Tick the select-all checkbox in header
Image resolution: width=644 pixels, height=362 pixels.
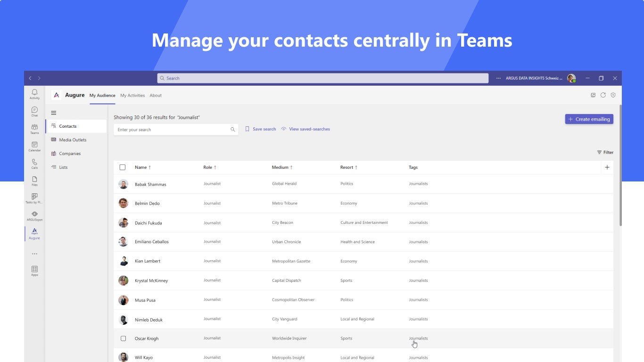(123, 167)
